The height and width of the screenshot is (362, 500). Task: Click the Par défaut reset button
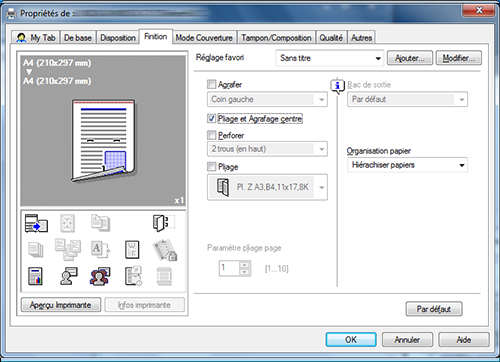[434, 309]
